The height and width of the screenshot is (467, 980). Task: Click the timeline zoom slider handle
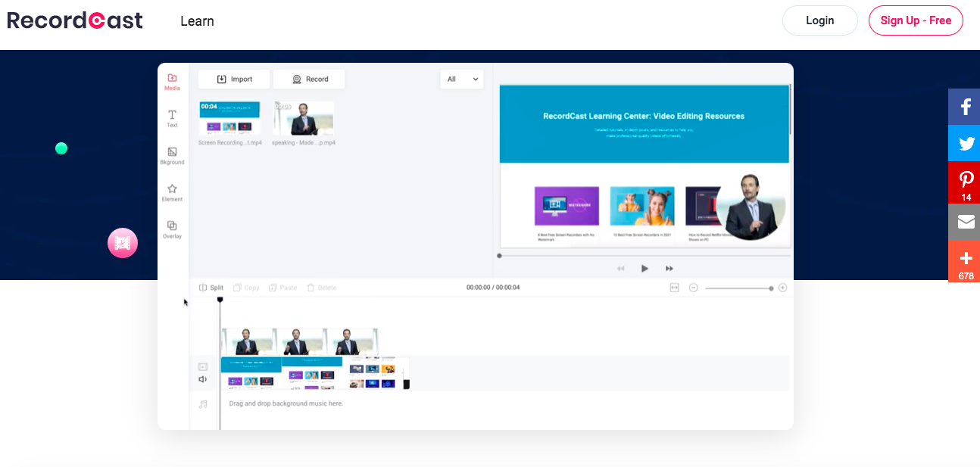point(771,288)
